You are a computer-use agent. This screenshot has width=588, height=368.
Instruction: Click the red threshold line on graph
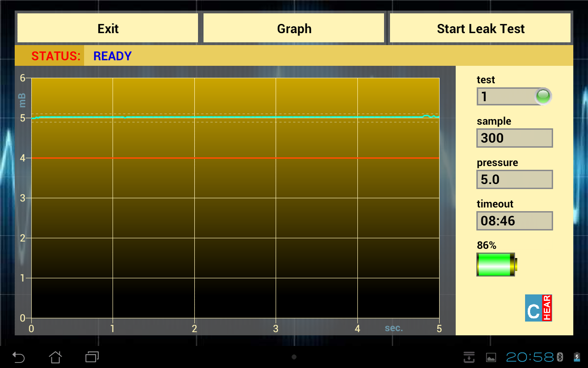click(235, 158)
